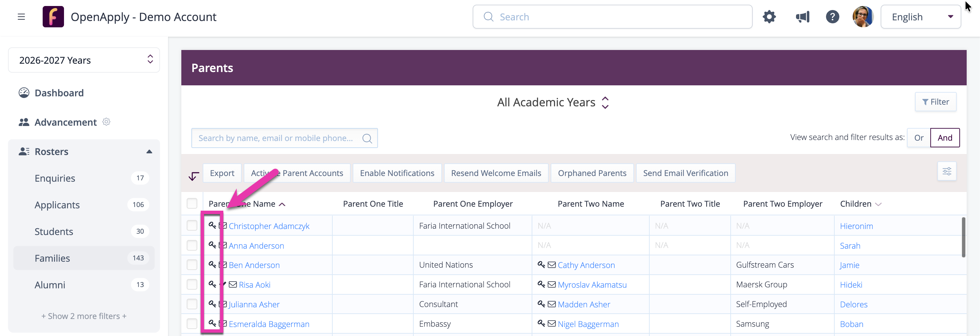Screen dimensions: 980x336
Task: Click envelope icon beside Risa Aoki
Action: 233,285
